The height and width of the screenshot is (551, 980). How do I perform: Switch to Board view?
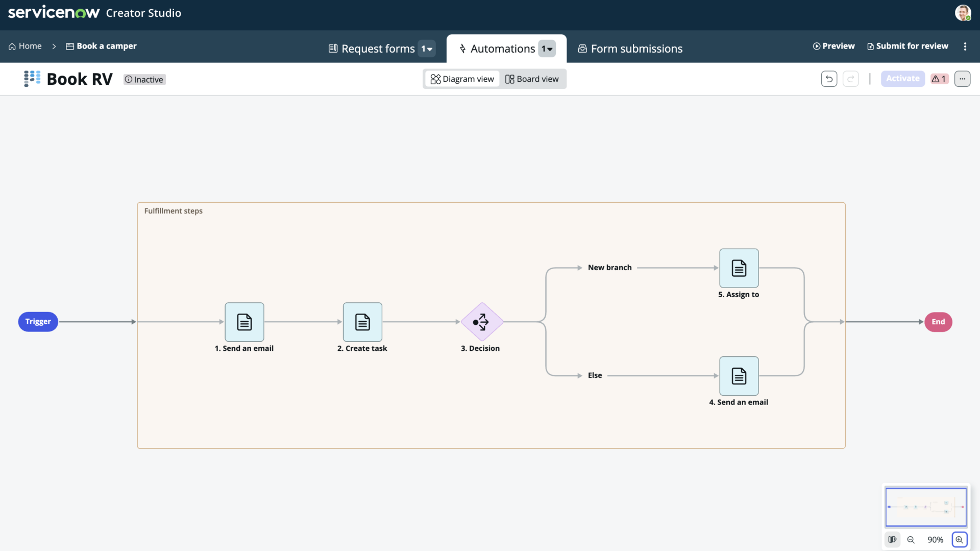coord(532,79)
